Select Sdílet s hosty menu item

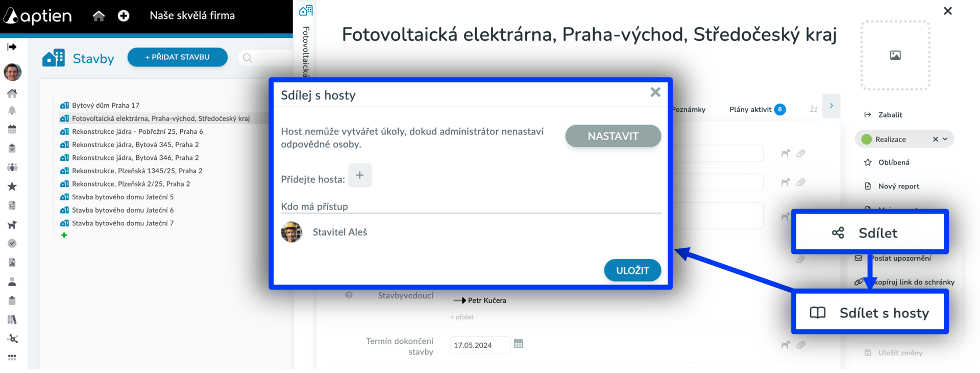870,313
